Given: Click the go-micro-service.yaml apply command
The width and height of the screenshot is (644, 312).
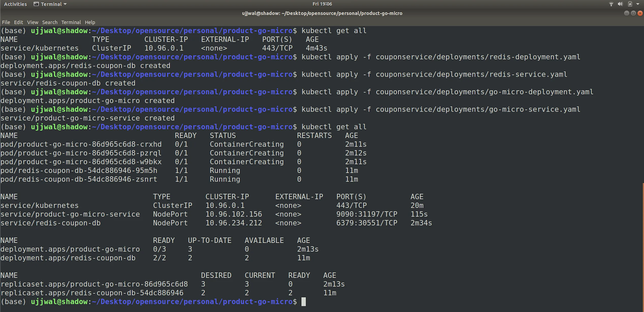Looking at the screenshot, I should 441,109.
